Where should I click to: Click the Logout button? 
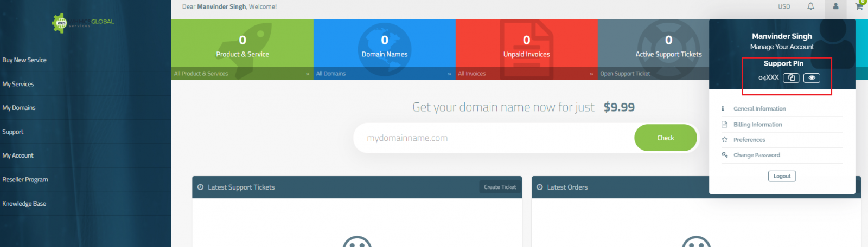click(x=782, y=176)
